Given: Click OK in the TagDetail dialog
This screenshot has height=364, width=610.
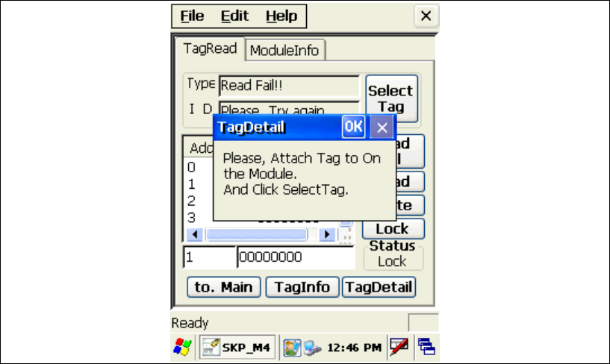Looking at the screenshot, I should [x=353, y=127].
